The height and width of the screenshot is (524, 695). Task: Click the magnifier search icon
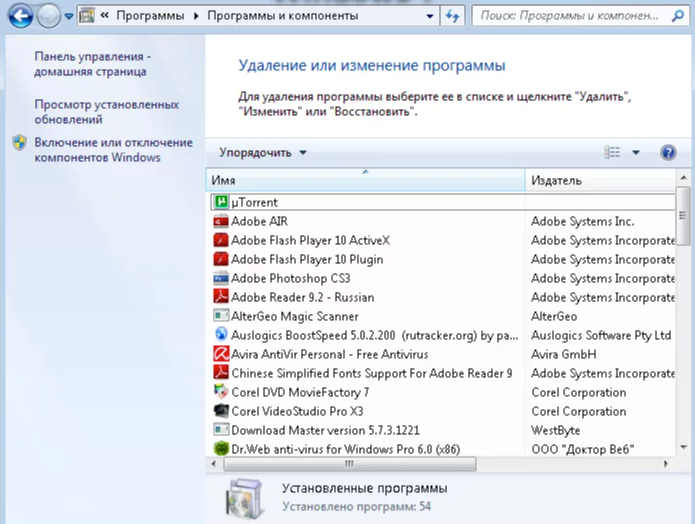678,16
